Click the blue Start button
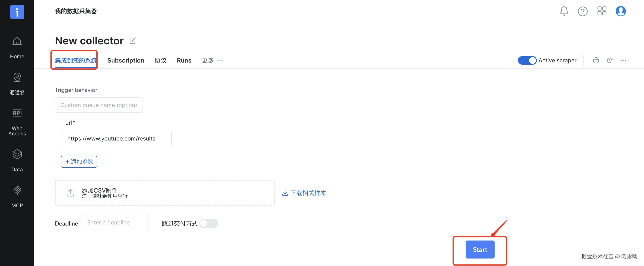Screen dimensions: 644x266 (480, 250)
